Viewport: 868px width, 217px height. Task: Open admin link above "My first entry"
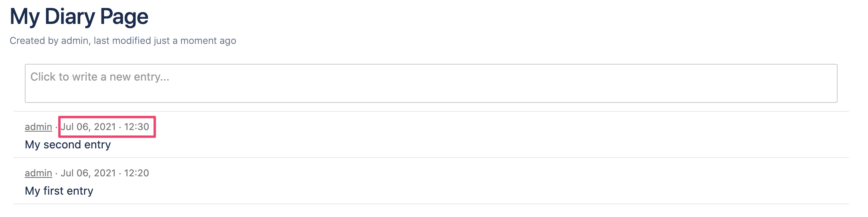[x=38, y=173]
